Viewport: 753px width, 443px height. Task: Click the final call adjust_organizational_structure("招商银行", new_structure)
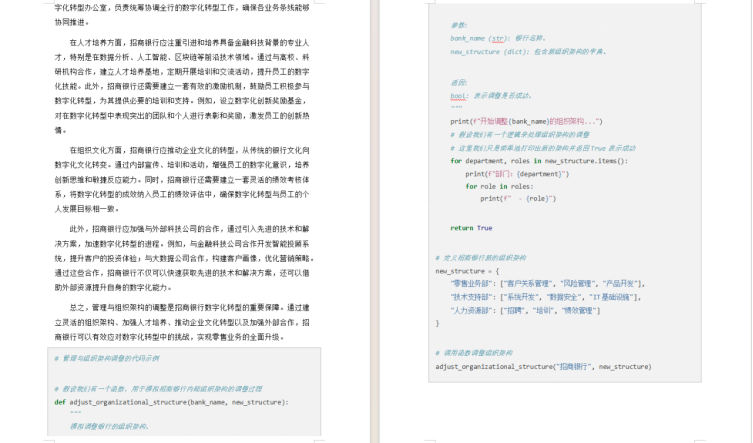pos(543,367)
